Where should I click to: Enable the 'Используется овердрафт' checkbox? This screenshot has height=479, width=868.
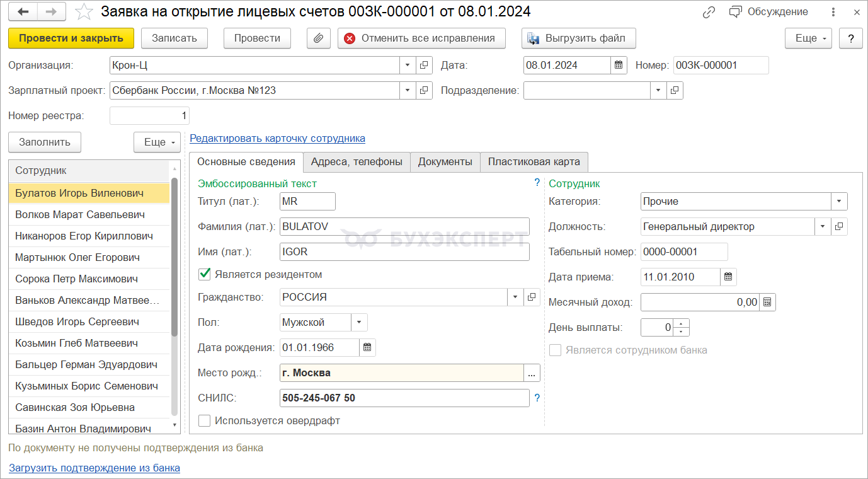point(204,420)
